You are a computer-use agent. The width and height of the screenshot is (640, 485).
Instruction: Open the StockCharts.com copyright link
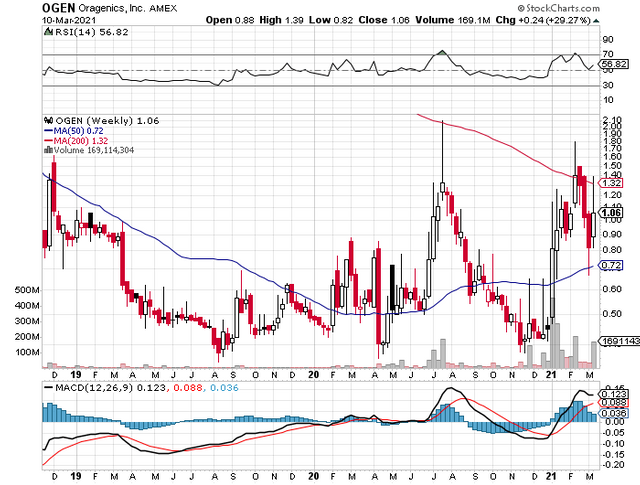point(558,8)
